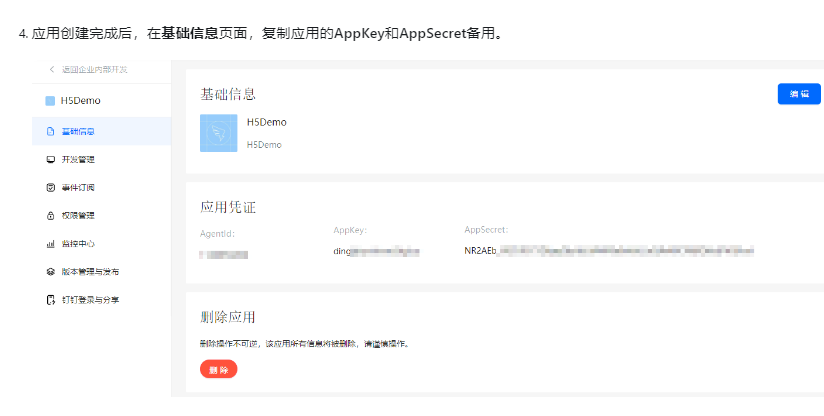Viewport: 824px width, 416px height.
Task: Click the AppKey label
Action: point(350,230)
